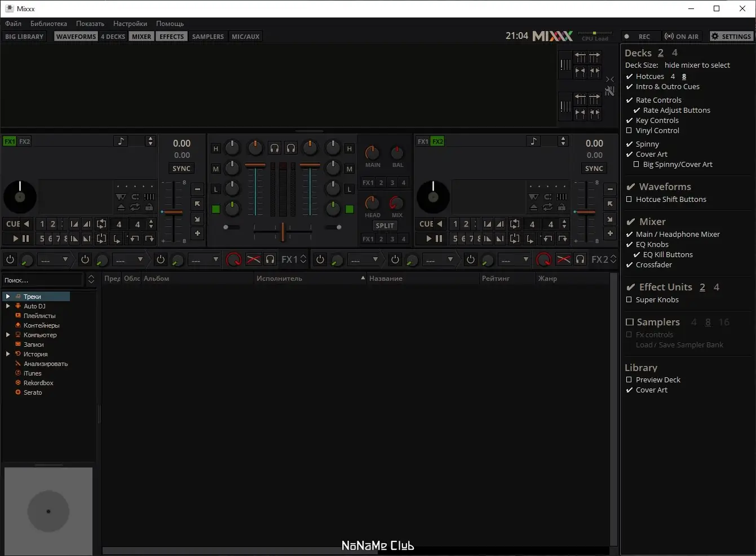Toggle the MIC/AUX tab
This screenshot has height=556, width=756.
tap(246, 37)
